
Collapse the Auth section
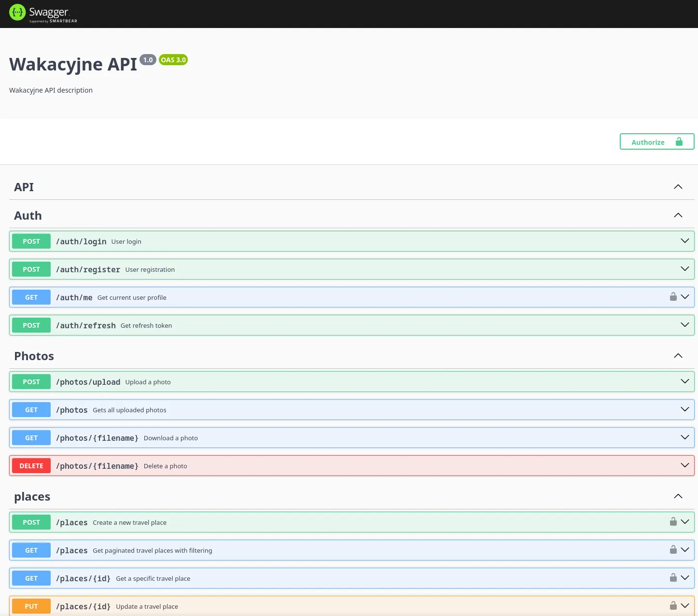tap(678, 215)
